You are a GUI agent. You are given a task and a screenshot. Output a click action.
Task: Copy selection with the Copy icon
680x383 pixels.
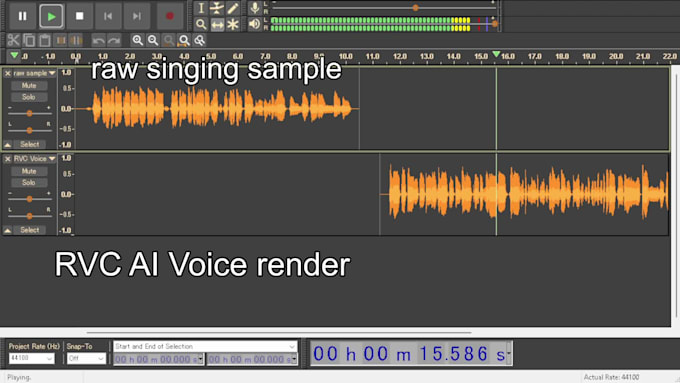29,40
